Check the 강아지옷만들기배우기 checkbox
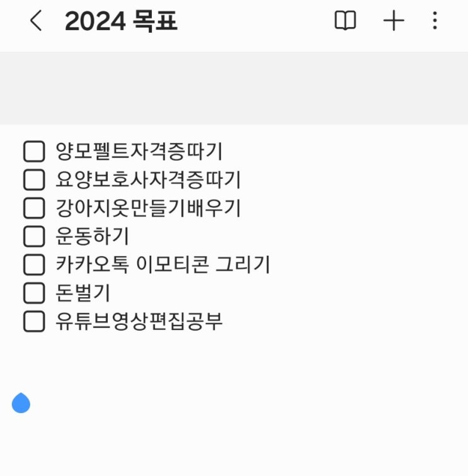The width and height of the screenshot is (468, 476). pyautogui.click(x=34, y=208)
